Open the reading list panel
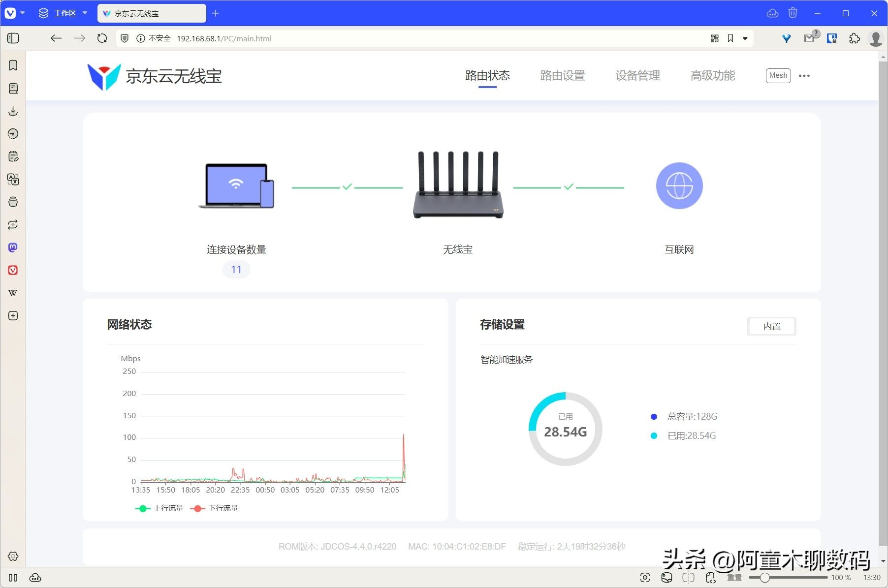The width and height of the screenshot is (888, 588). [x=13, y=88]
